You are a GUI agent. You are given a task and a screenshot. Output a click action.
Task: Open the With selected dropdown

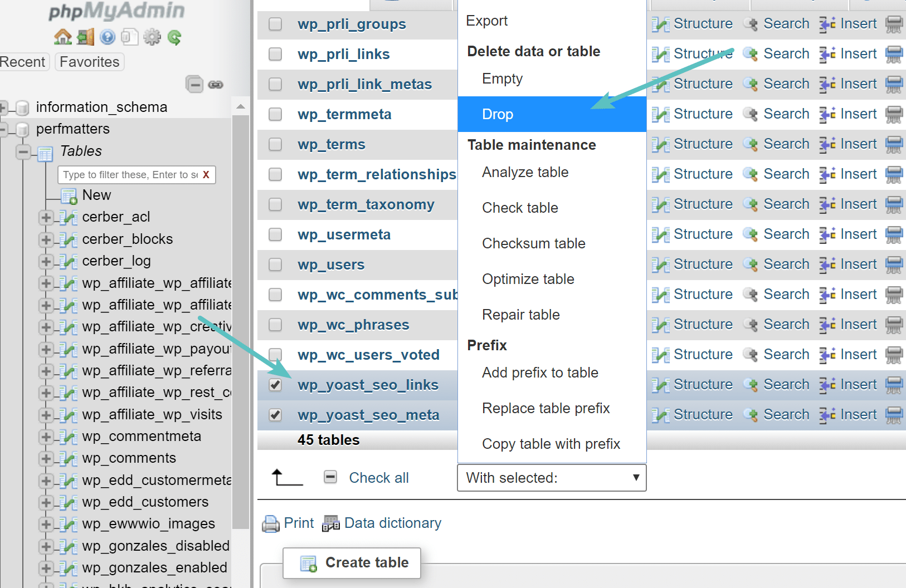coord(551,478)
